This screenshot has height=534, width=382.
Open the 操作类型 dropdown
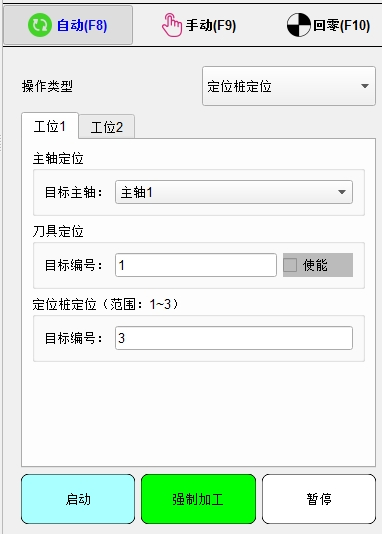click(x=289, y=86)
